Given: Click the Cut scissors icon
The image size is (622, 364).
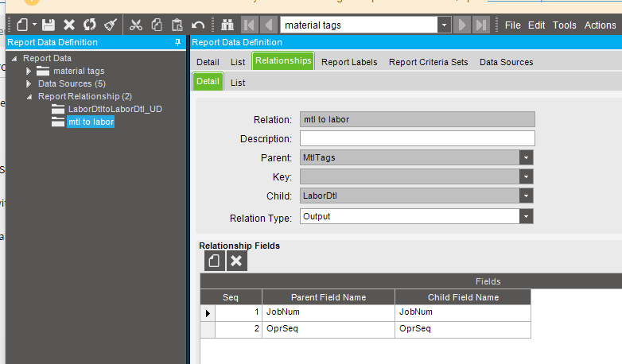Looking at the screenshot, I should [136, 25].
